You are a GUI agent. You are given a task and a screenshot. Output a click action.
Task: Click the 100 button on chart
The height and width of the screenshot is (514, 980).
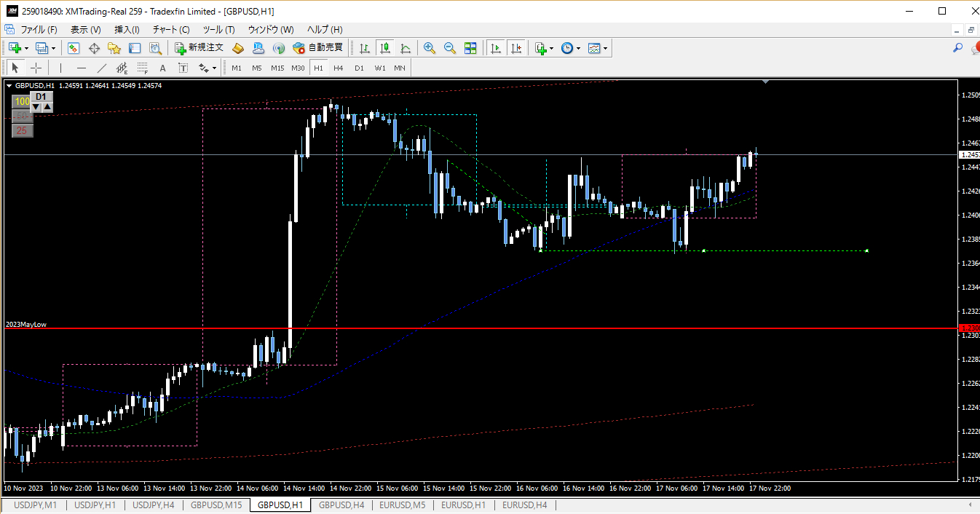tap(22, 101)
